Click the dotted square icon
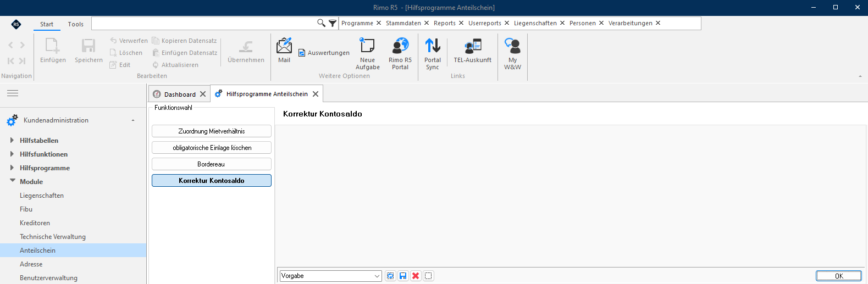The image size is (868, 284). 429,276
